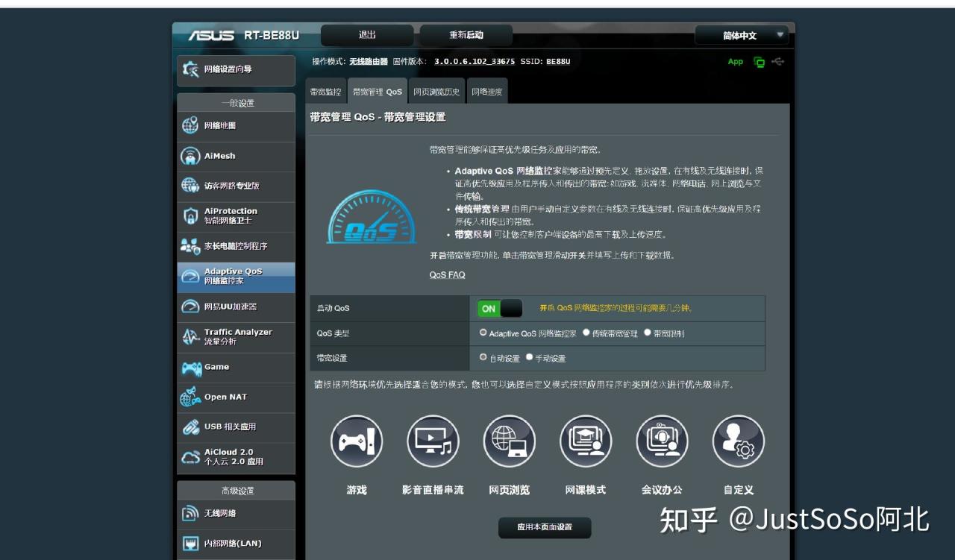955x560 pixels.
Task: Expand the 简体中文 language dropdown
Action: [x=742, y=35]
